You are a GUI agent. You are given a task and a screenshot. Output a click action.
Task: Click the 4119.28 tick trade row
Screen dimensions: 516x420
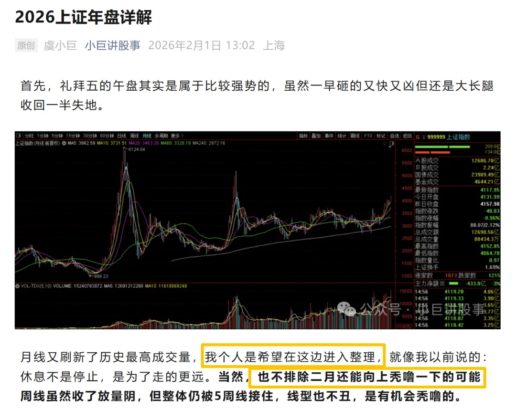coord(457,292)
